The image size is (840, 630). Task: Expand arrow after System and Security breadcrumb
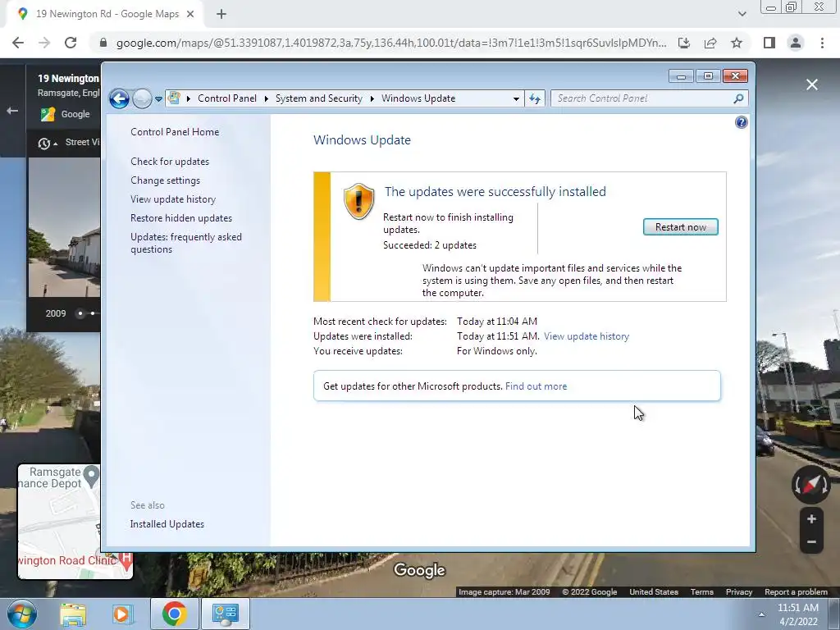[x=372, y=98]
